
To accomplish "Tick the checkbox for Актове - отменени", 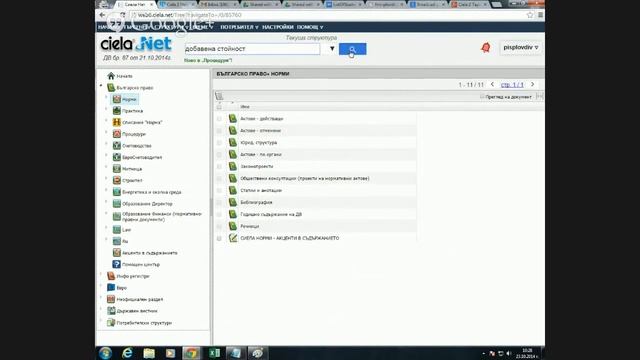I will 219,131.
